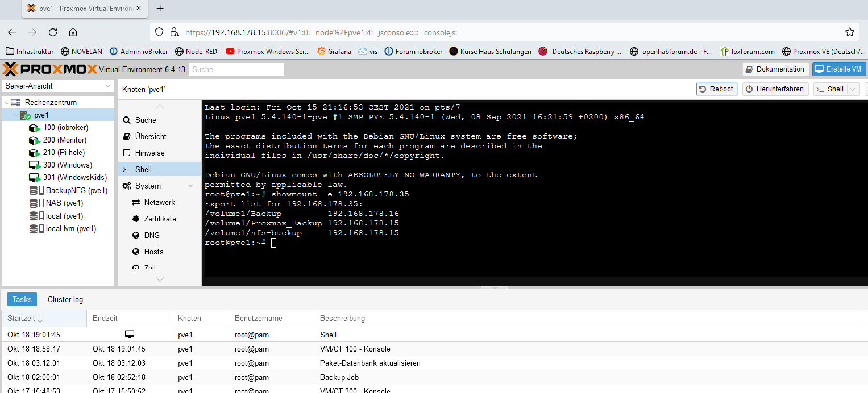This screenshot has height=393, width=868.
Task: Open the DNS menu item
Action: coord(160,235)
